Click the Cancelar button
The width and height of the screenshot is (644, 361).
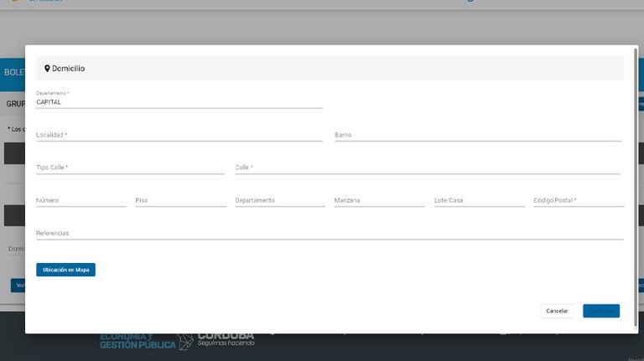[557, 311]
